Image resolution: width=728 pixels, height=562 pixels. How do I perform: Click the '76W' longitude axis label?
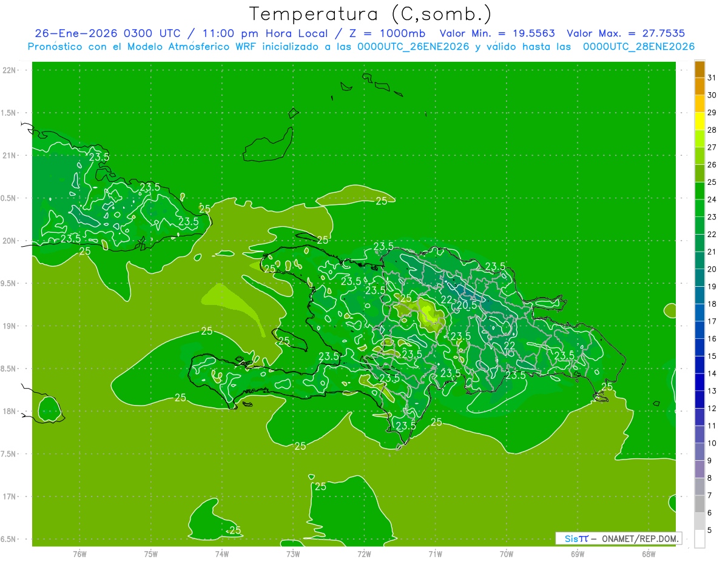pyautogui.click(x=79, y=554)
